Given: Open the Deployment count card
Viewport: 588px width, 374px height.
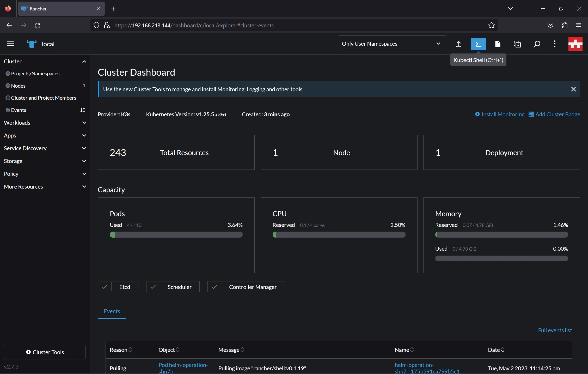Looking at the screenshot, I should click(501, 152).
